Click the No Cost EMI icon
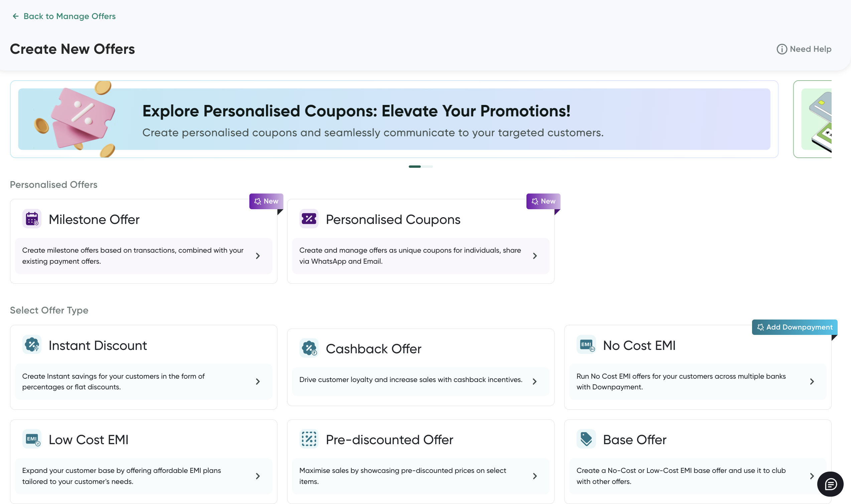This screenshot has width=851, height=504. pos(586,345)
